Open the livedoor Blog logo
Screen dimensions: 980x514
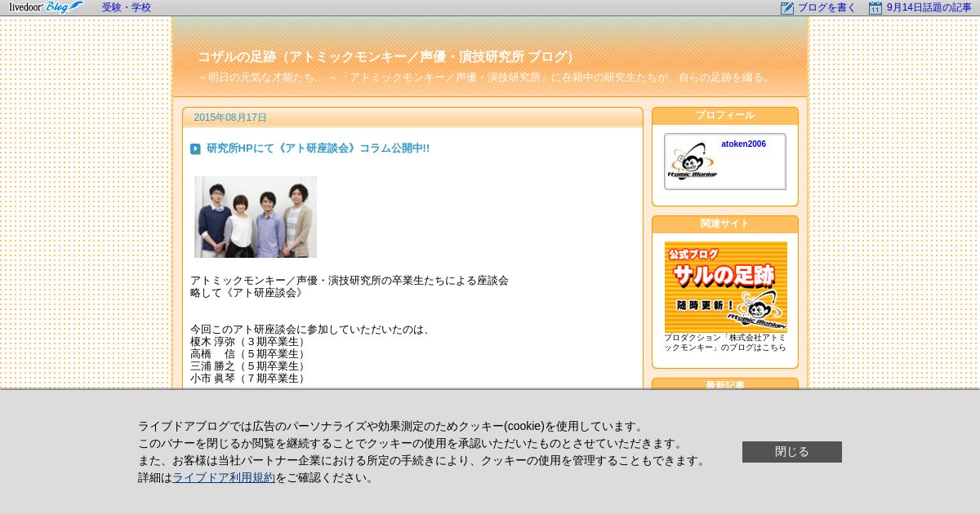click(x=46, y=7)
